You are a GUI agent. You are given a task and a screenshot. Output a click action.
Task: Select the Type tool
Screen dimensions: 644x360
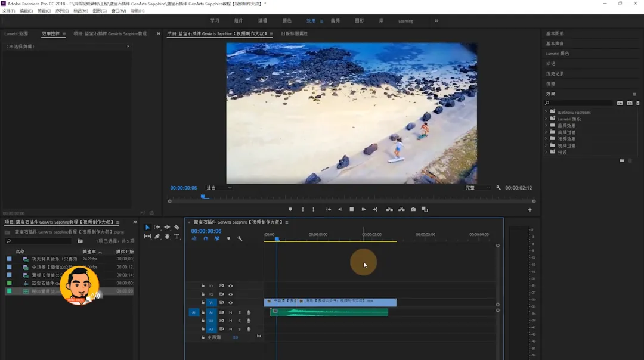click(x=177, y=237)
